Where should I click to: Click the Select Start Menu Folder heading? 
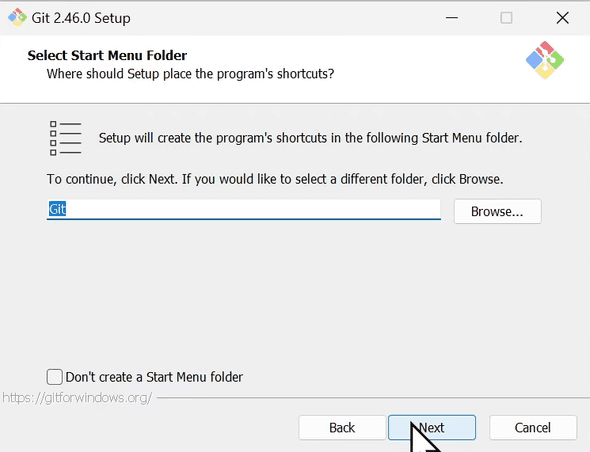coord(107,55)
